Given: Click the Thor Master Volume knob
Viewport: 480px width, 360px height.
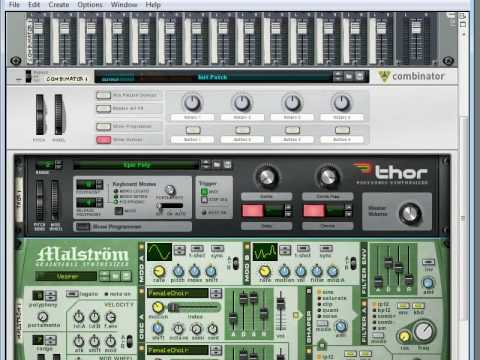Looking at the screenshot, I should click(x=410, y=214).
